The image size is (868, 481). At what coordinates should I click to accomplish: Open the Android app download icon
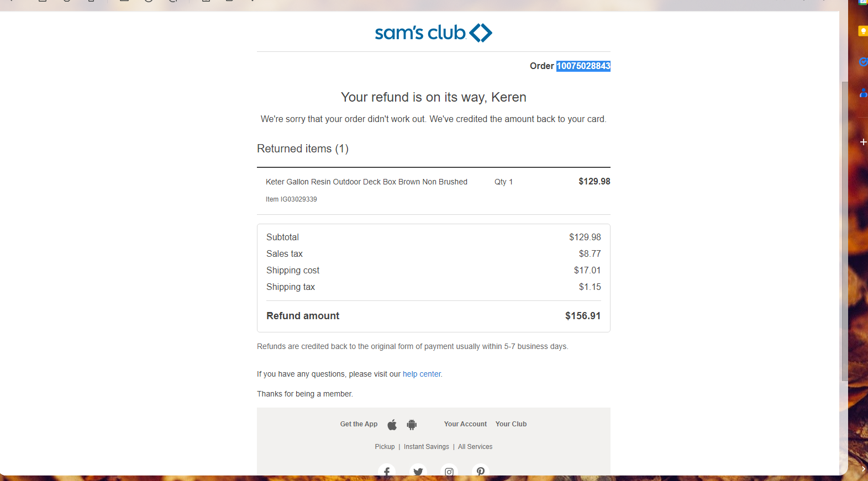point(412,425)
